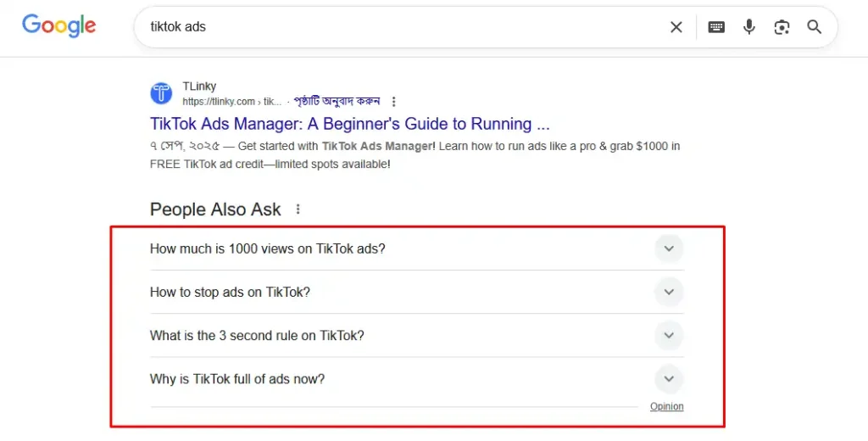Click question 'Why is TikTok full of ads now?'
This screenshot has height=441, width=868.
coord(237,379)
